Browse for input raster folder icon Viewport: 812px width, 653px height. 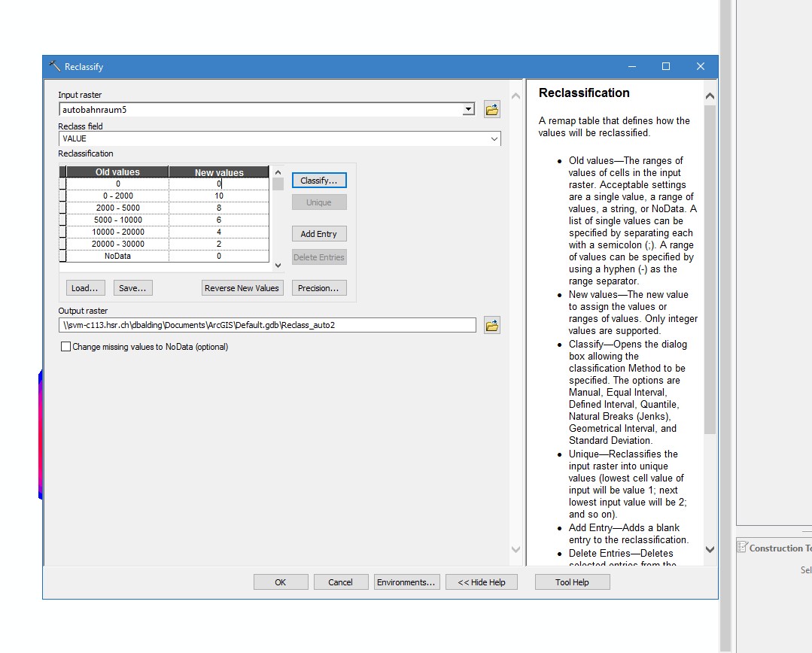(x=492, y=110)
